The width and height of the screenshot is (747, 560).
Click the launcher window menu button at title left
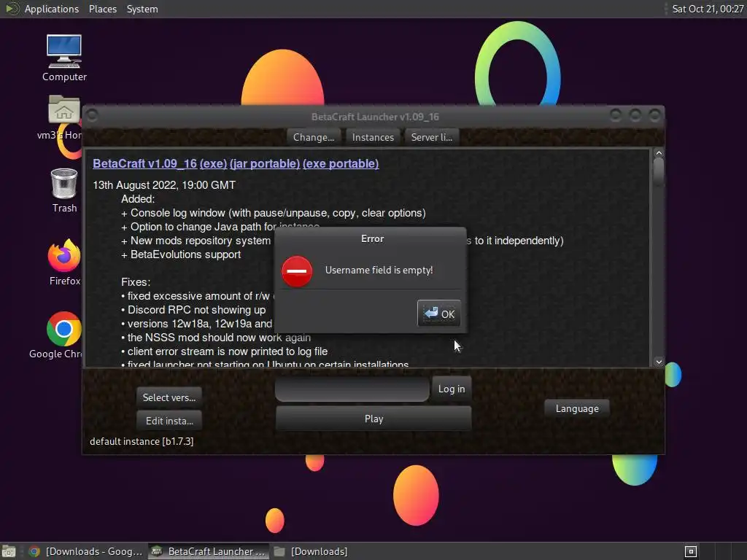coord(93,116)
